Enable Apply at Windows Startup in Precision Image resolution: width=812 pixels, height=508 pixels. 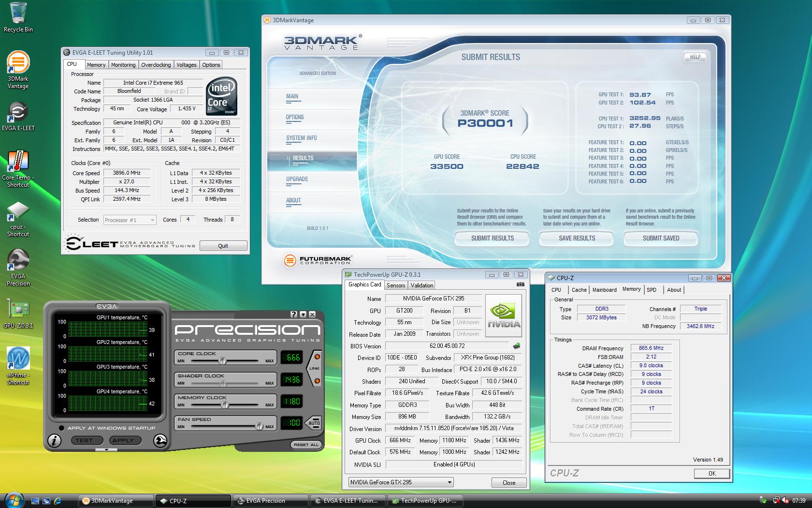click(61, 428)
